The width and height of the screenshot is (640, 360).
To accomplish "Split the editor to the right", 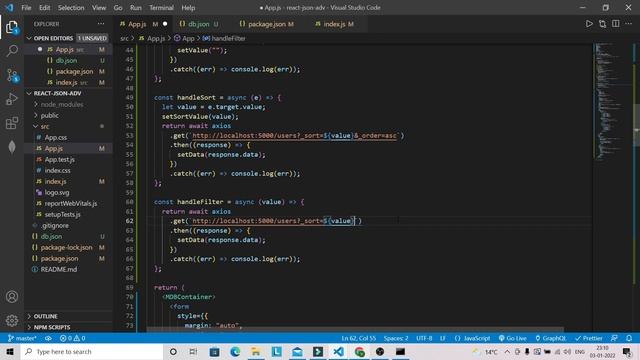I will [616, 24].
